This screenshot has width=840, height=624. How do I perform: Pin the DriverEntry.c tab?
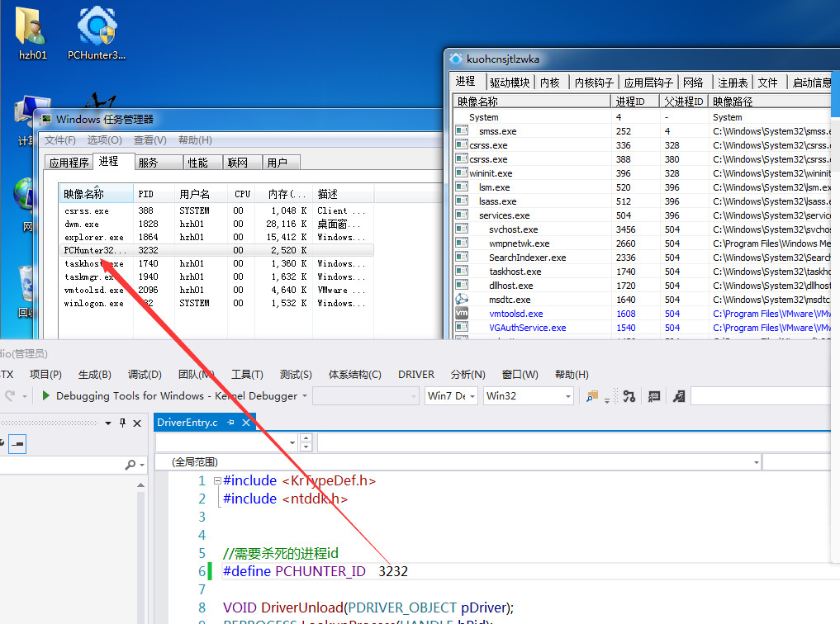231,423
